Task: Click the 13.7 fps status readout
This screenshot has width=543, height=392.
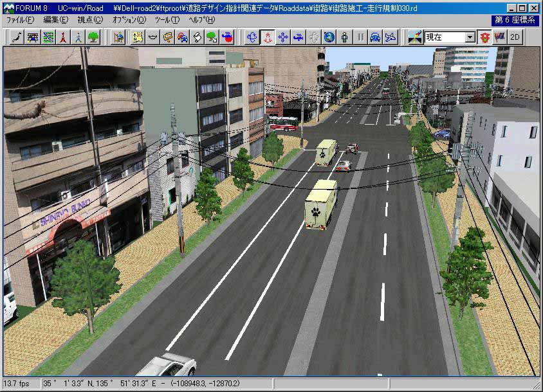Action: [x=16, y=384]
